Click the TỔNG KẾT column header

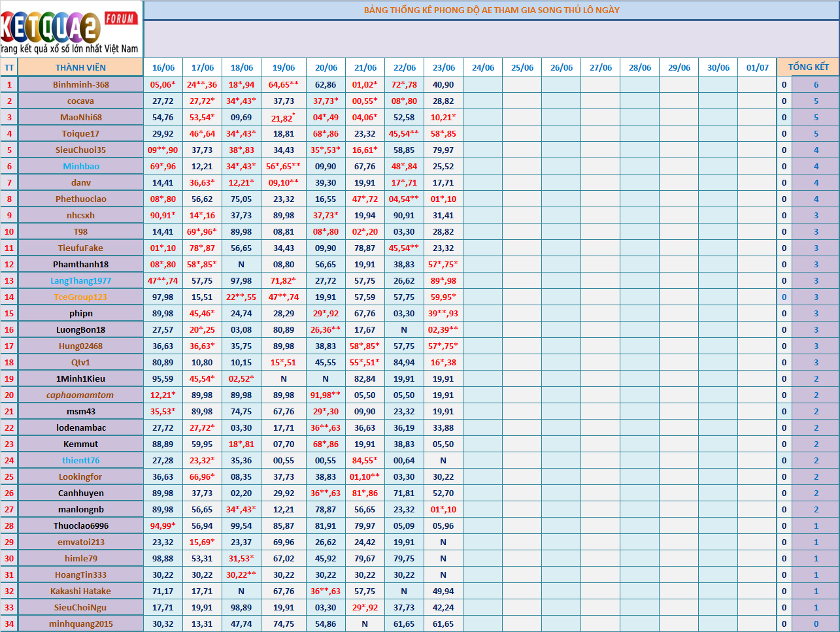[808, 67]
